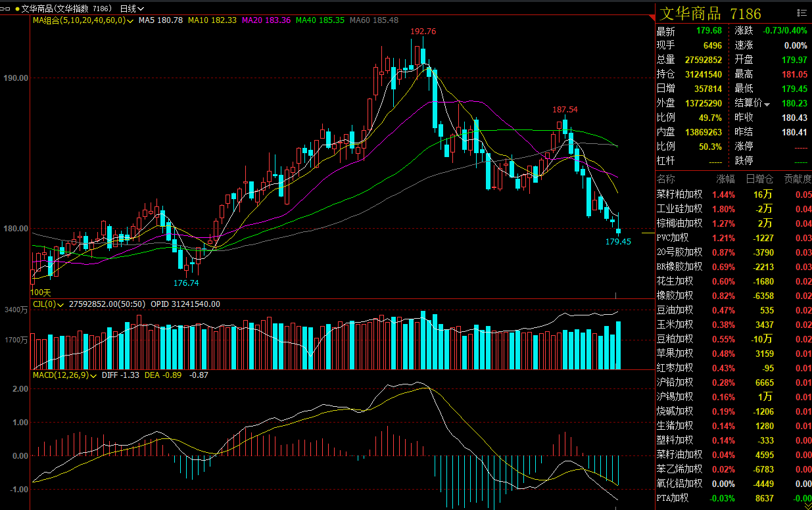Select the 玉米加权 row
This screenshot has height=510, width=812.
click(734, 325)
